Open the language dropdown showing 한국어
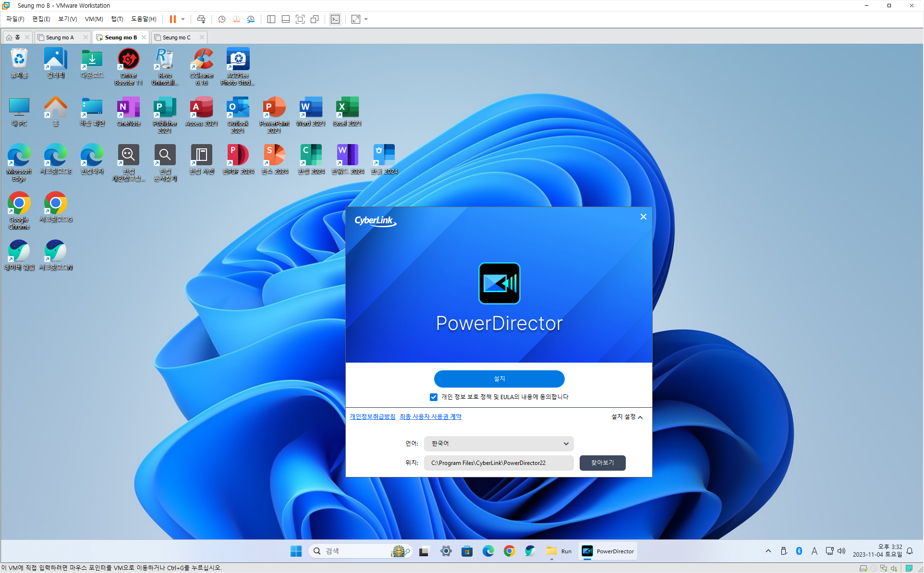Viewport: 924px width, 573px height. coord(498,443)
